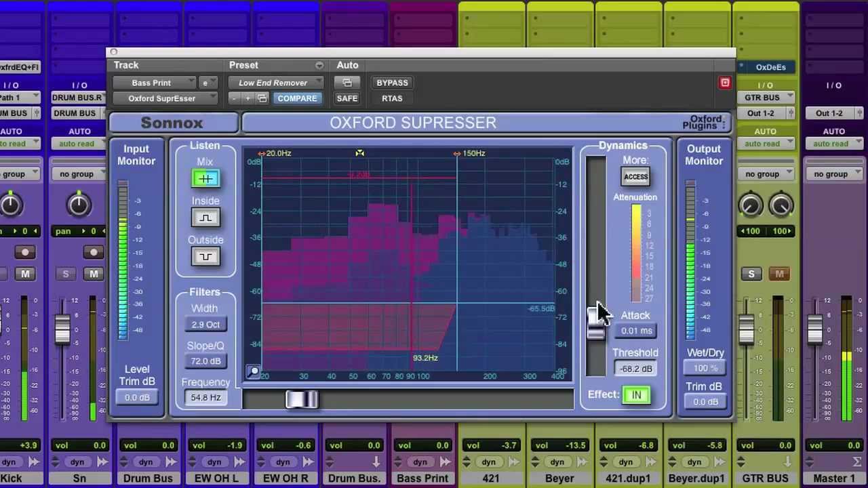Toggle the plugin BYPASS button

(x=392, y=83)
